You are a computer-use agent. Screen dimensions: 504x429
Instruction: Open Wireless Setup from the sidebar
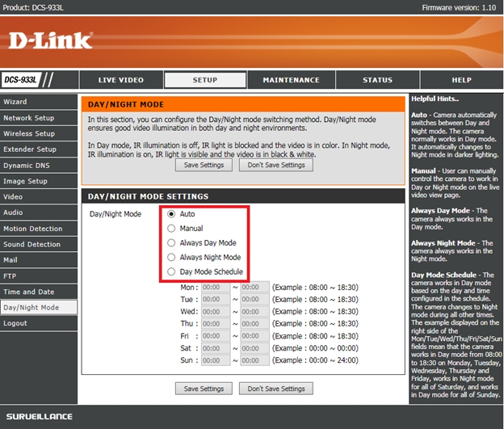click(x=29, y=133)
